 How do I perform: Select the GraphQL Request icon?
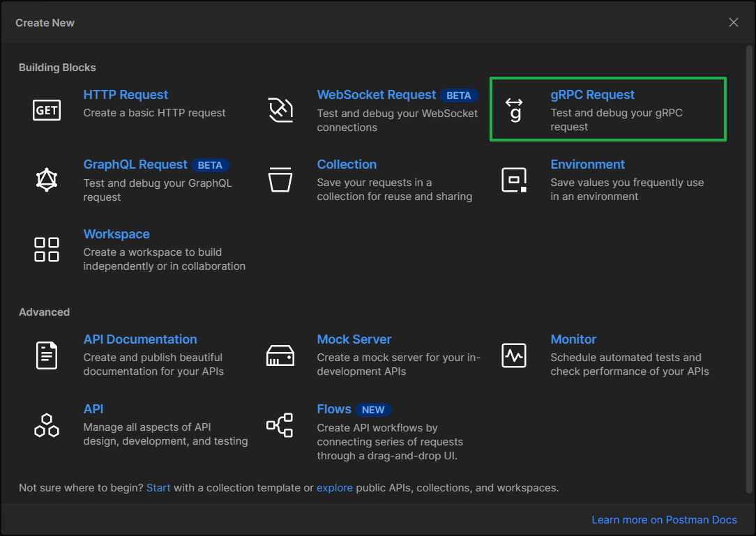pyautogui.click(x=47, y=180)
